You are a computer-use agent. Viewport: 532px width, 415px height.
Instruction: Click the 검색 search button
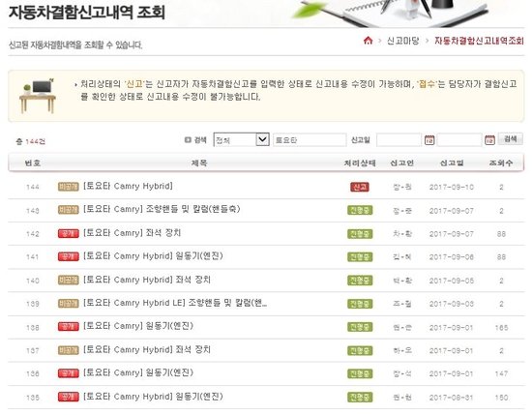(511, 139)
